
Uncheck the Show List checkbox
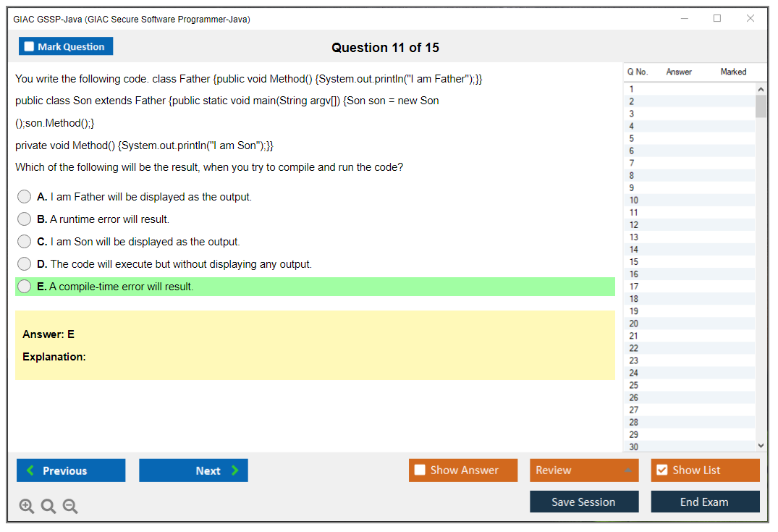tap(661, 470)
